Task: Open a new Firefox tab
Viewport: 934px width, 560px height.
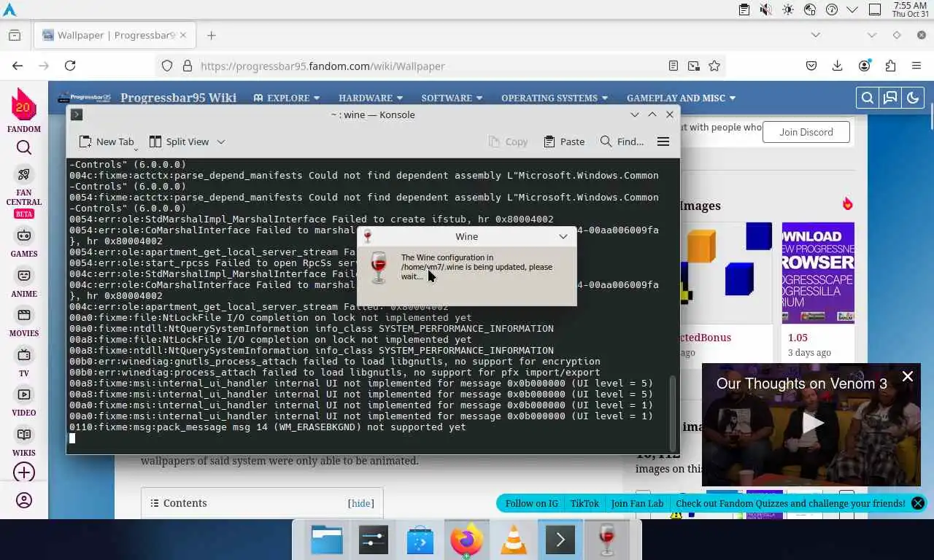Action: pyautogui.click(x=212, y=35)
